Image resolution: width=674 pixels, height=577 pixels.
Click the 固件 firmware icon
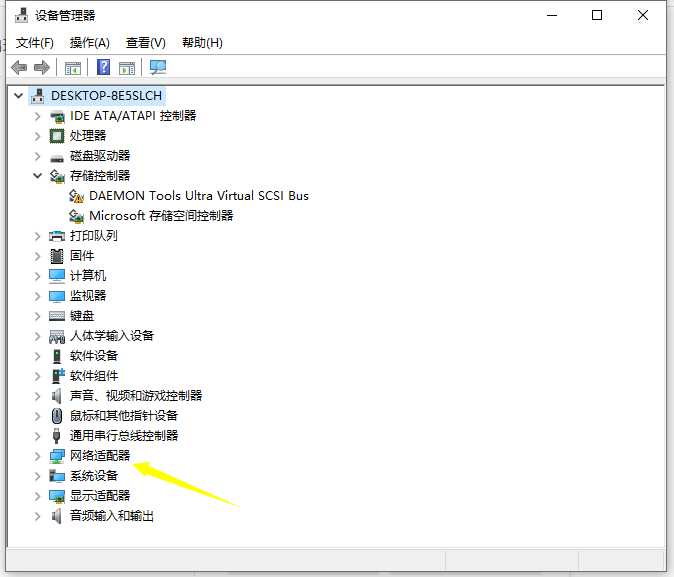point(57,256)
